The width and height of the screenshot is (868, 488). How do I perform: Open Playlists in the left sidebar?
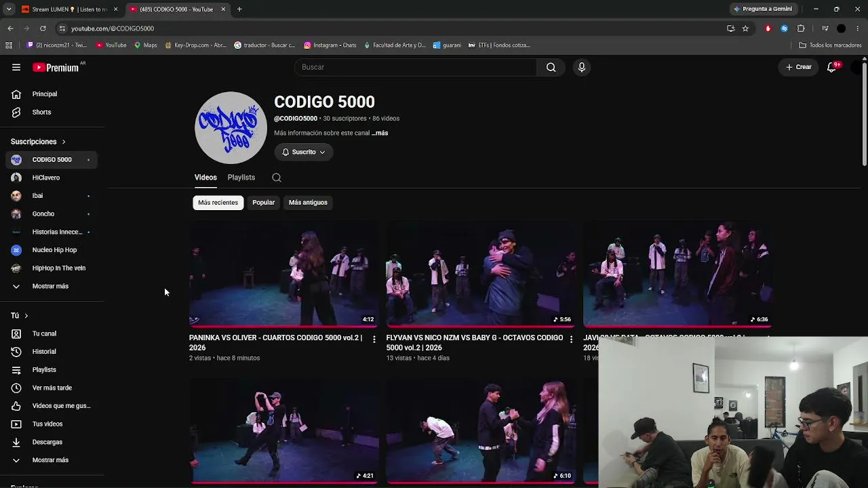[x=52, y=369]
